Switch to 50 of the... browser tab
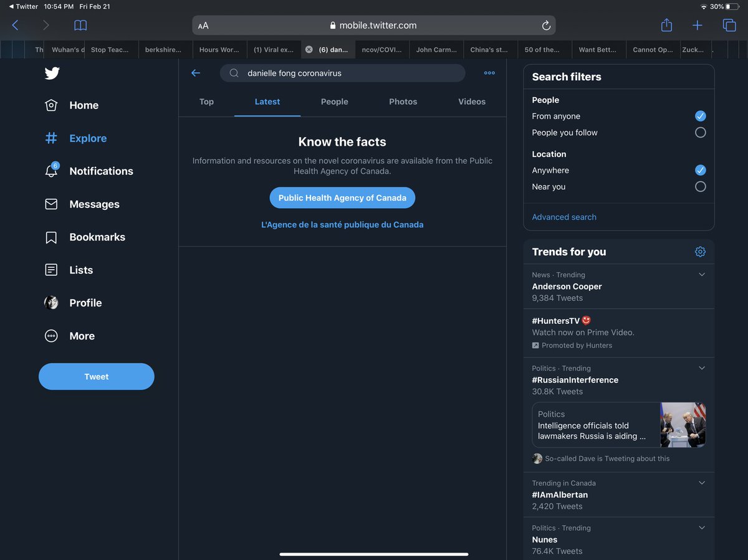Viewport: 748px width, 560px height. (544, 50)
